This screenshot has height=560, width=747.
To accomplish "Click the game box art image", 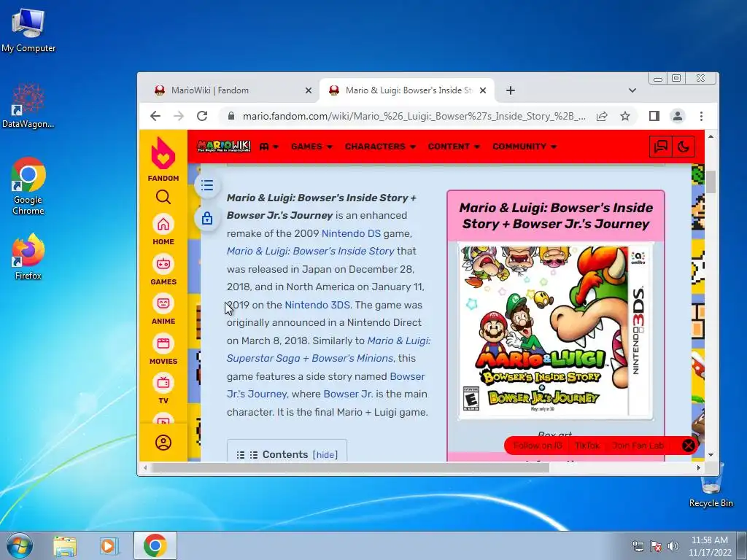I will (555, 332).
